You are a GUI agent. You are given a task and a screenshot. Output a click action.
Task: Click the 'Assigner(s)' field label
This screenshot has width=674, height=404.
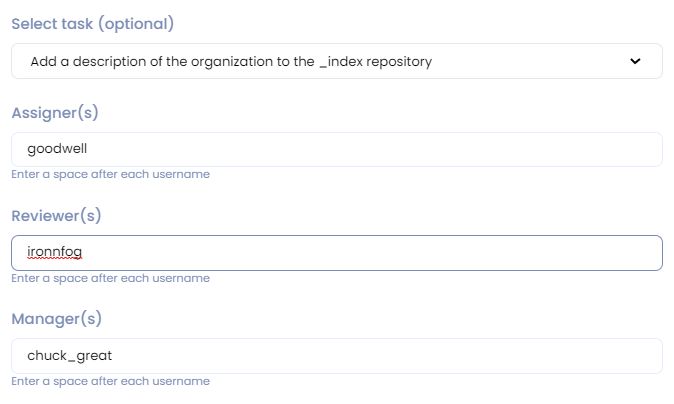(x=55, y=113)
